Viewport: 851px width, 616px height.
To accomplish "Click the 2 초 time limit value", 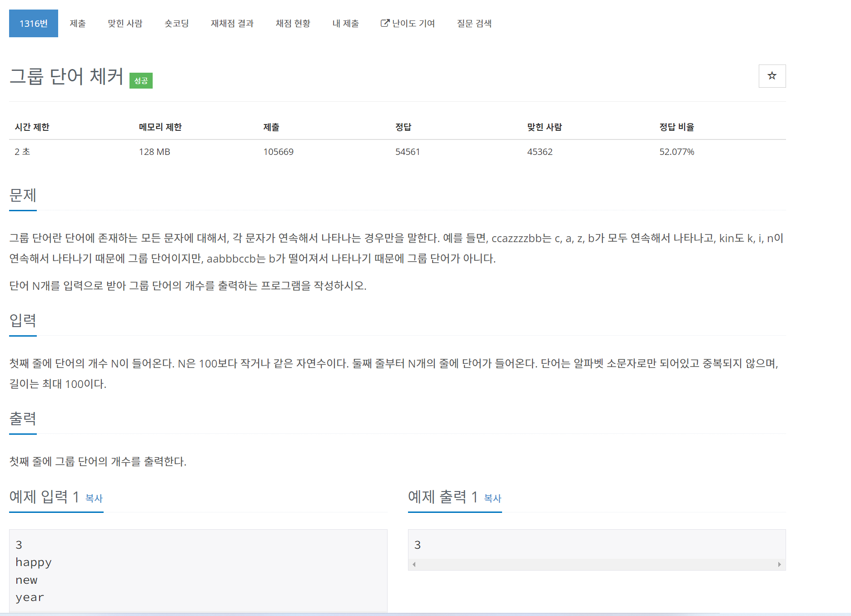I will 22,152.
